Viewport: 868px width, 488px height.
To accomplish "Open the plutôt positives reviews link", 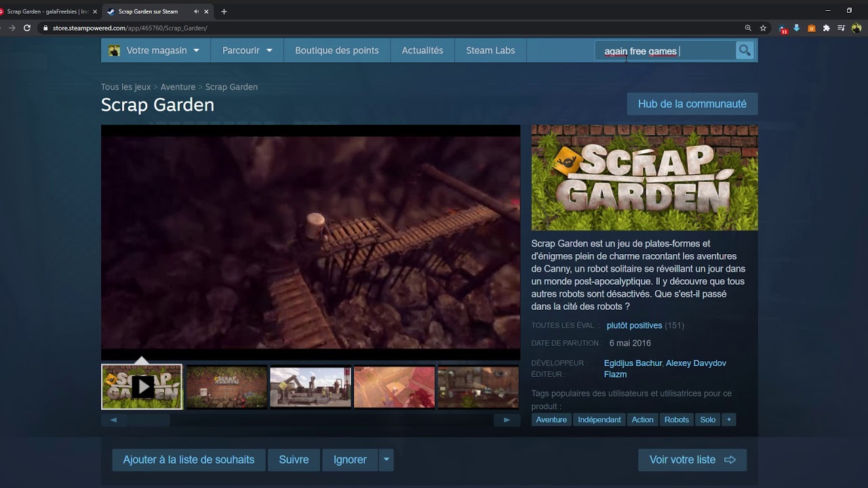I will [634, 325].
